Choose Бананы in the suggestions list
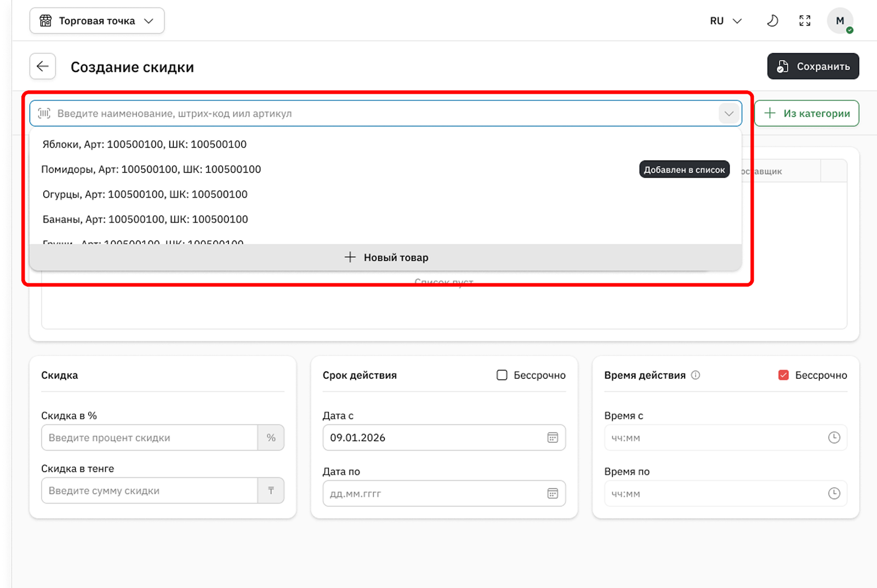877x588 pixels. coord(145,219)
